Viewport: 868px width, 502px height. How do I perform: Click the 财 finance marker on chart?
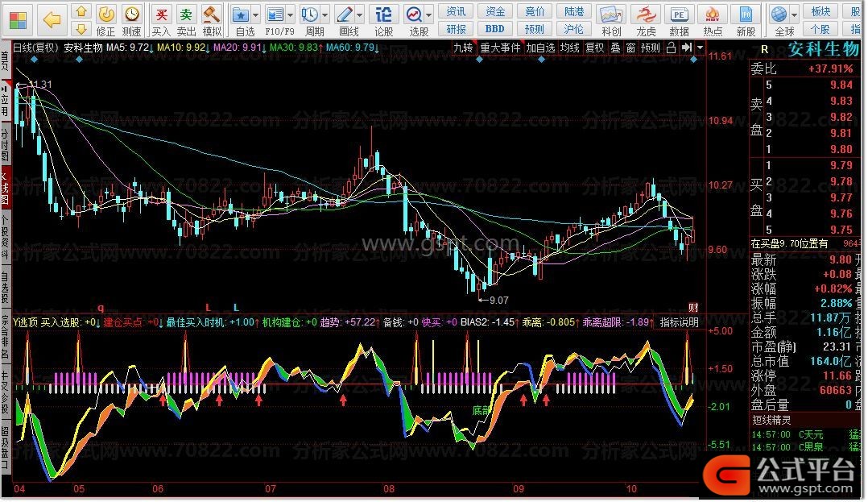[693, 308]
